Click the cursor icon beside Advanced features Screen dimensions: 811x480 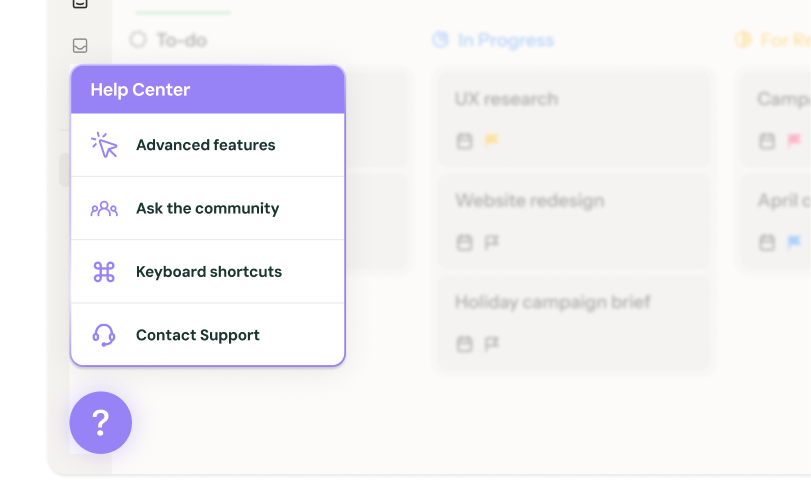point(104,145)
